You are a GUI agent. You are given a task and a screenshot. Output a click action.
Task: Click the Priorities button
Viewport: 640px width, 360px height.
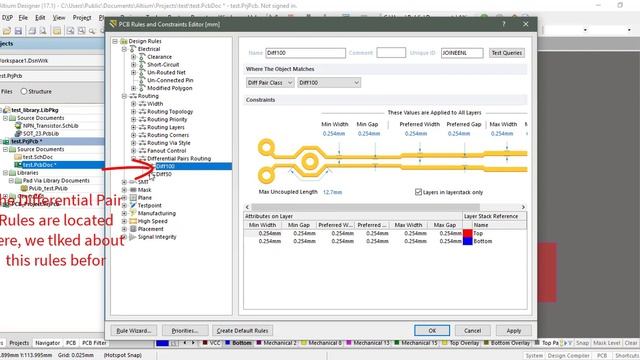point(185,331)
